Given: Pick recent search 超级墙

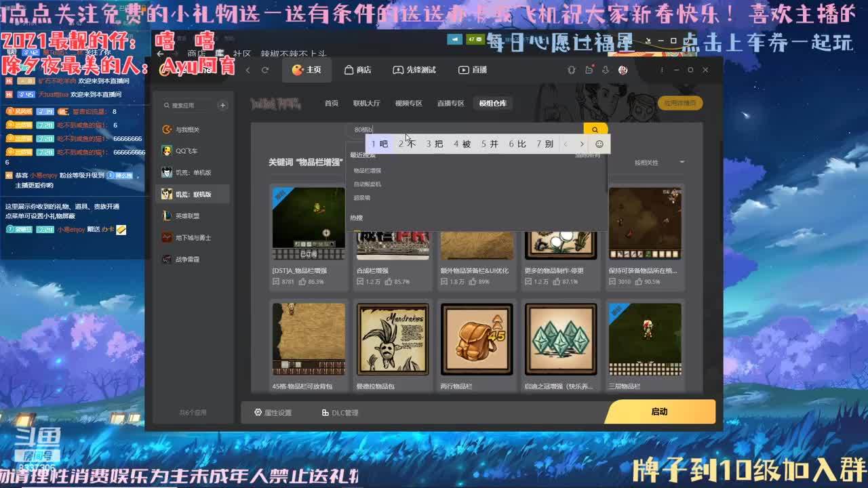Looking at the screenshot, I should point(362,198).
